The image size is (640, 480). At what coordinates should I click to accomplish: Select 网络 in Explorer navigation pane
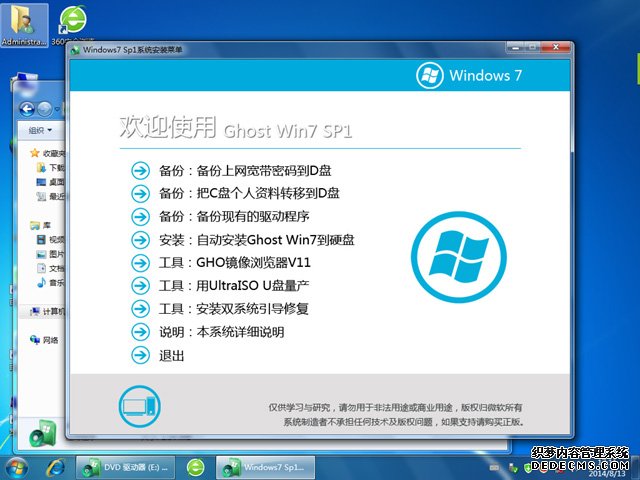tap(44, 340)
